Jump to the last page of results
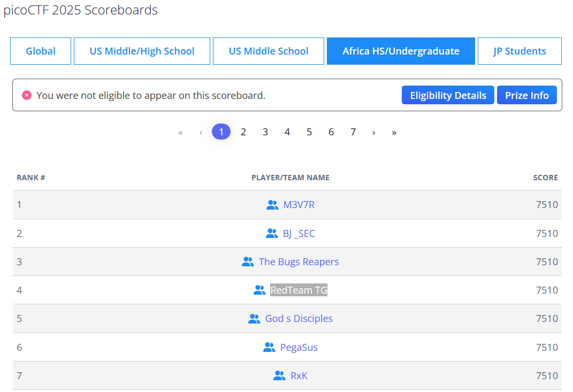The height and width of the screenshot is (392, 573). pos(394,132)
